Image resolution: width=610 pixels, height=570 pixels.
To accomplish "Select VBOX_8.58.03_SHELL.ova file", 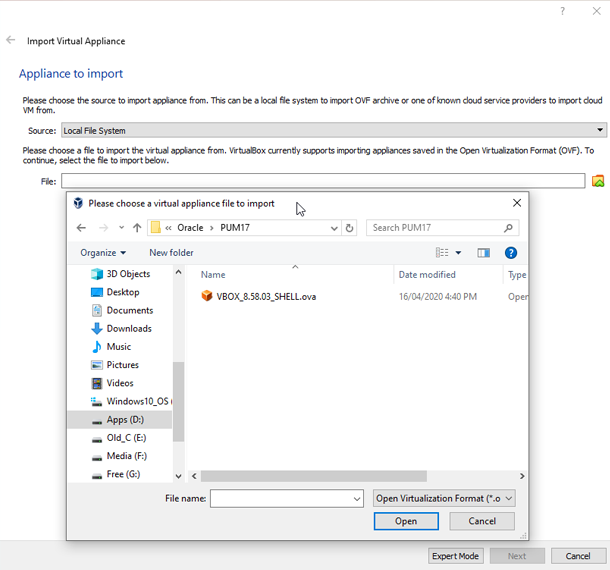I will tap(266, 296).
